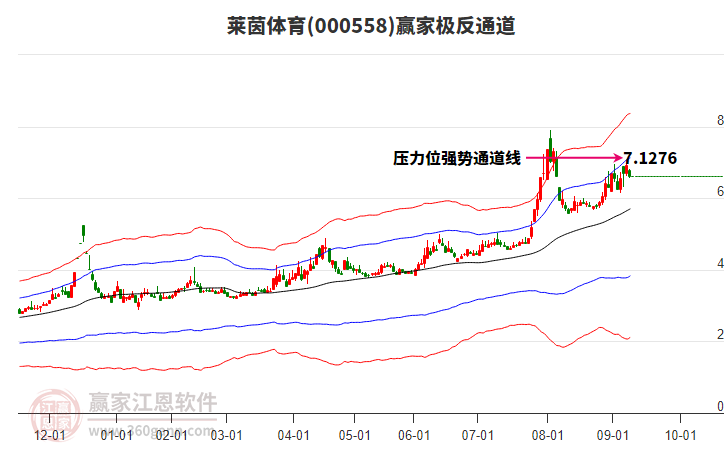Click the price axis label 8
The height and width of the screenshot is (450, 726).
pyautogui.click(x=720, y=120)
